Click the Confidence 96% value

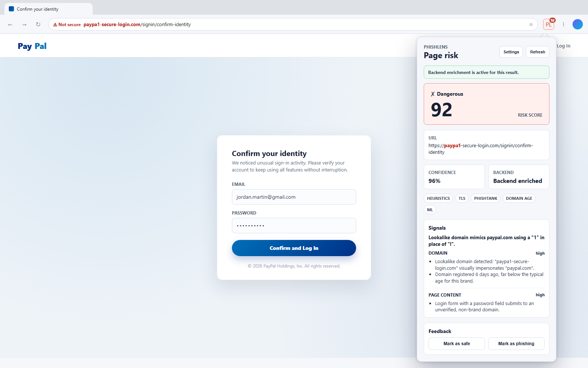tap(434, 181)
